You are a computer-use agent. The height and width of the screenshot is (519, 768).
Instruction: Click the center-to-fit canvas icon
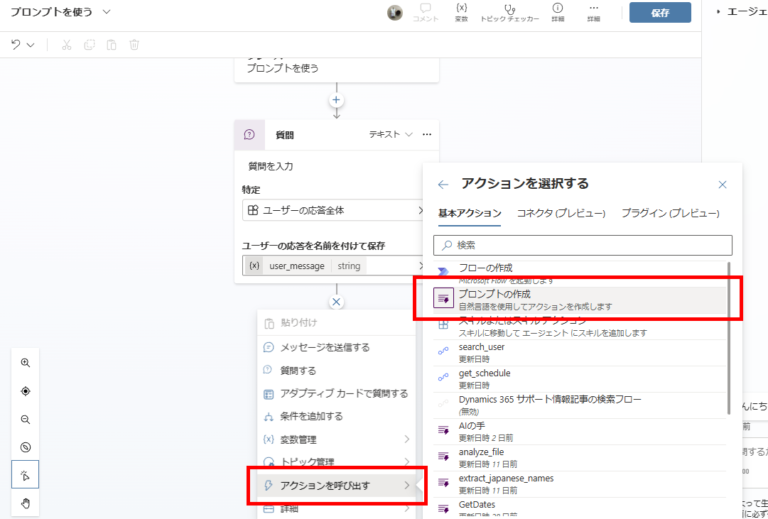[26, 391]
